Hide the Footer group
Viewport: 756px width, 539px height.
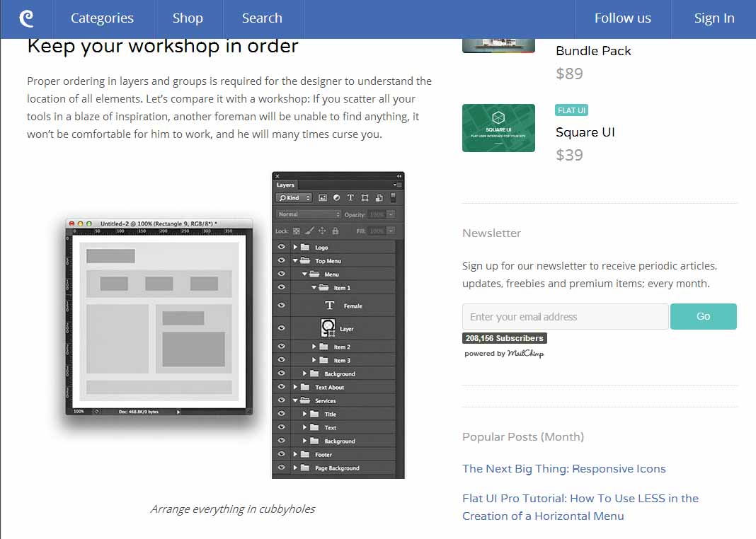pos(281,454)
